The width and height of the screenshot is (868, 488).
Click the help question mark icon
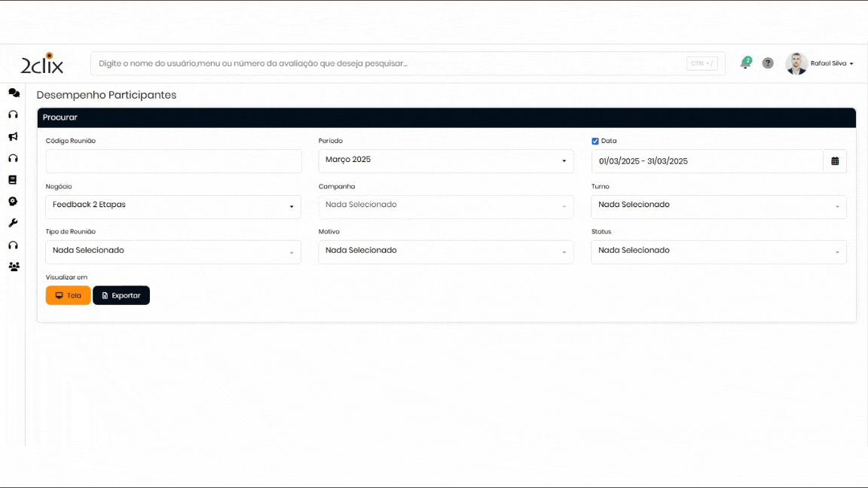(768, 63)
